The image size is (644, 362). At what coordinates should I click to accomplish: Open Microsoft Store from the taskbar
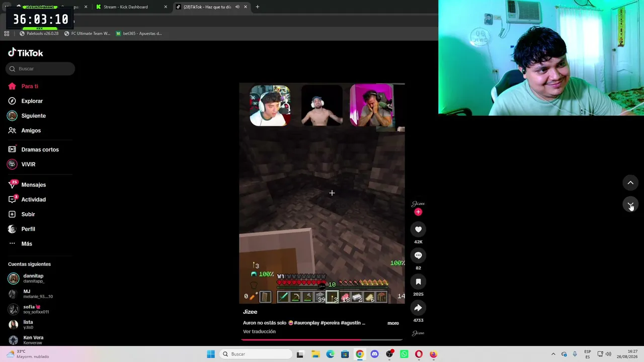tap(345, 354)
